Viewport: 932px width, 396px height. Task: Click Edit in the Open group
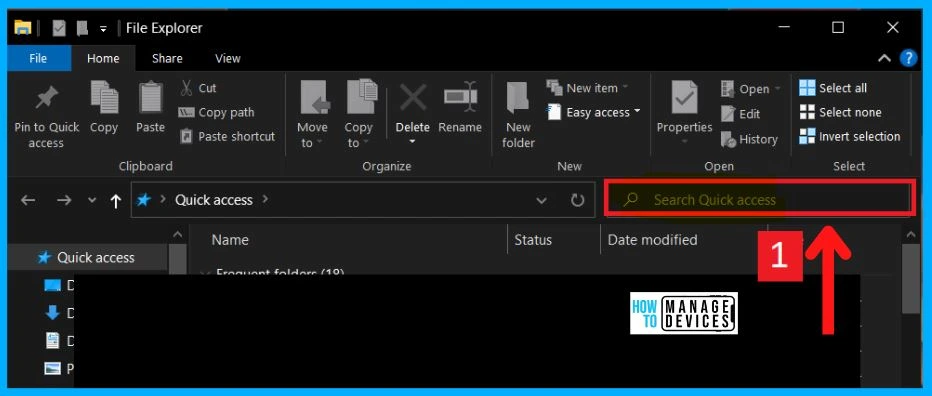click(741, 114)
